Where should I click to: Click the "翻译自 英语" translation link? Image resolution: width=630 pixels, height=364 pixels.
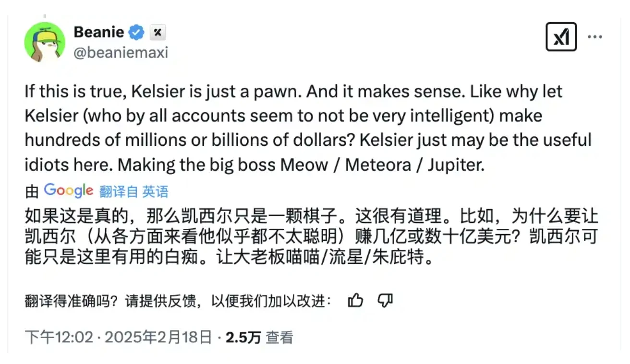[134, 192]
